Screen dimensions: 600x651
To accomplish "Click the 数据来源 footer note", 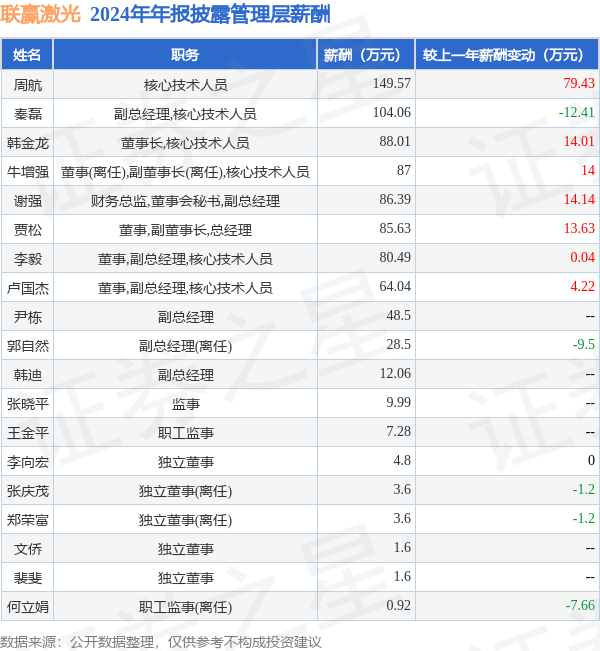I will tap(161, 642).
